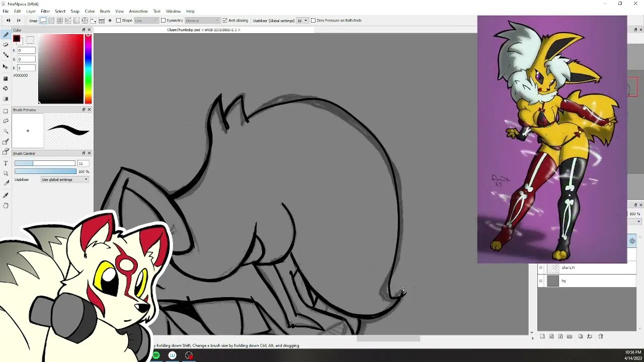The image size is (644, 362).
Task: Select the sketch layer thumbnail
Action: (553, 268)
